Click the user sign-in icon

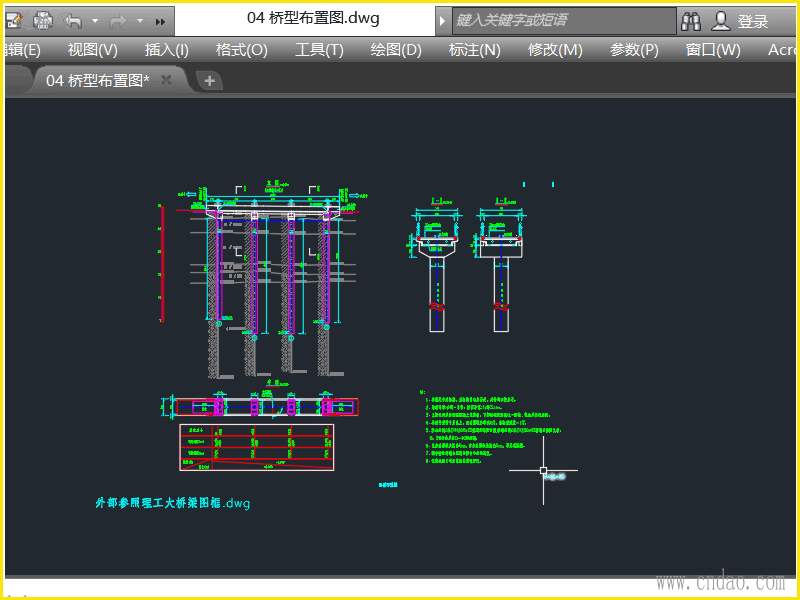coord(721,20)
